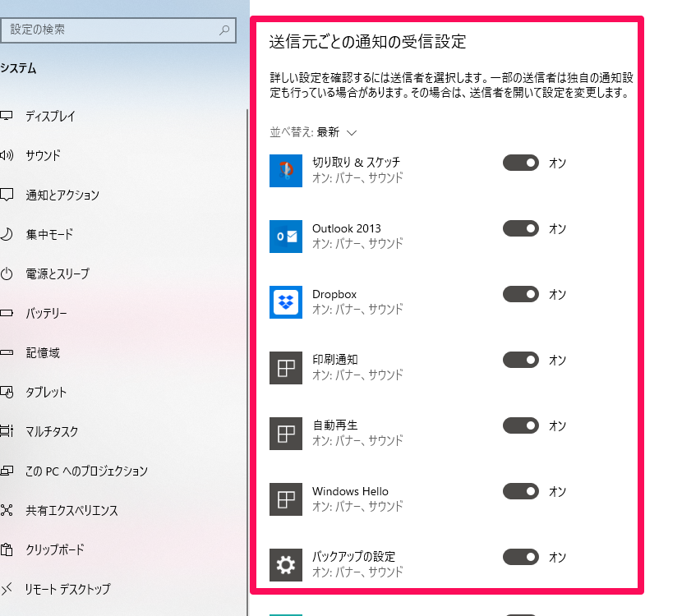The width and height of the screenshot is (682, 616).
Task: Click the shared experiences icon beside 共有エクスペリエンス
Action: (x=7, y=510)
